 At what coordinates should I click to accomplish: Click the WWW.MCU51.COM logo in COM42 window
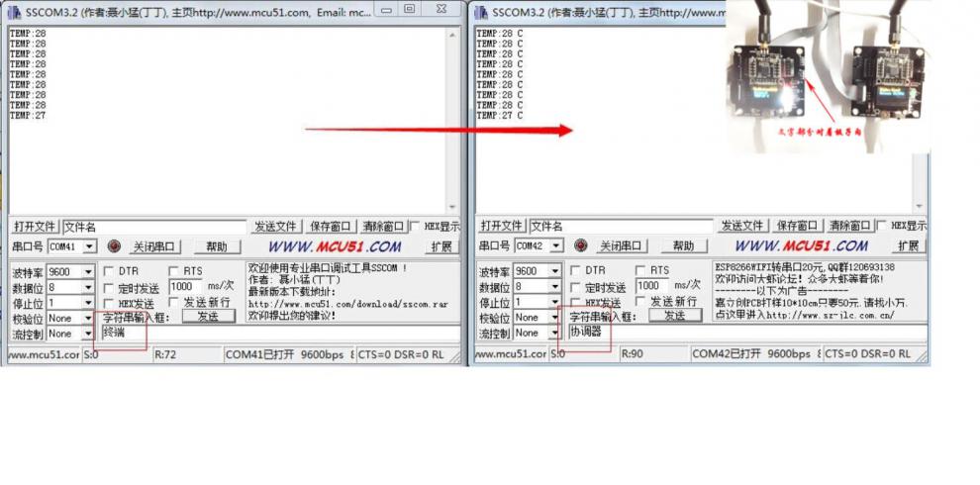coord(802,246)
